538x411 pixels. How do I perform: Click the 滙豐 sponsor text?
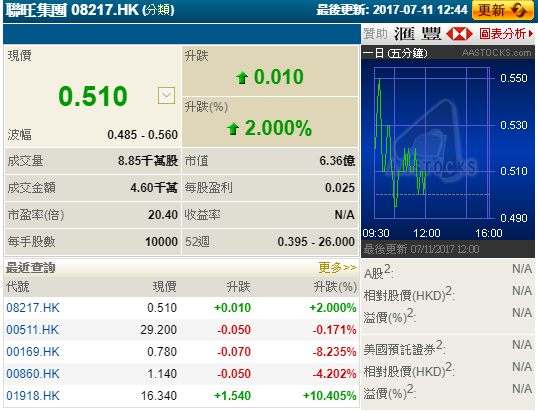pyautogui.click(x=417, y=34)
